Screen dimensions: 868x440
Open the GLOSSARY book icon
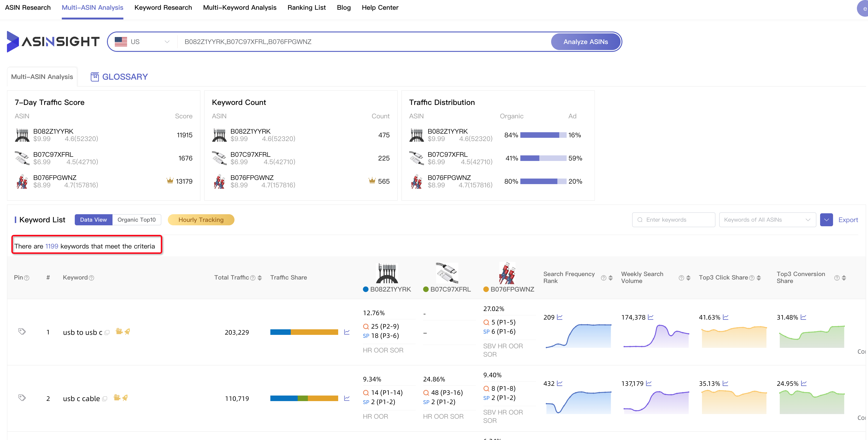click(x=94, y=77)
